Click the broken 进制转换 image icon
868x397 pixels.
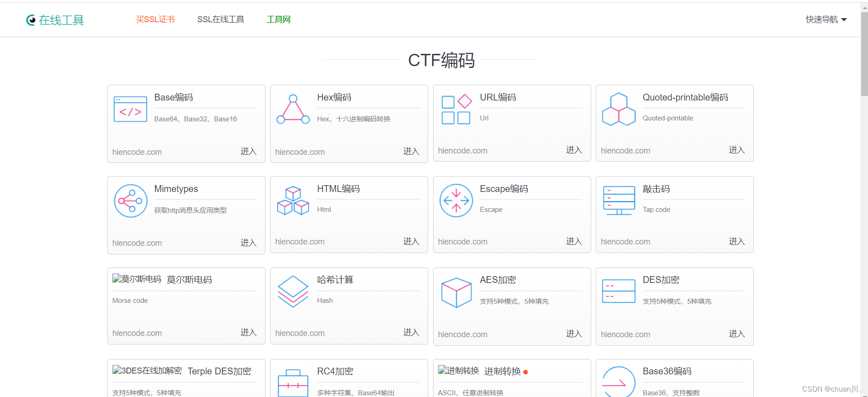coord(458,370)
